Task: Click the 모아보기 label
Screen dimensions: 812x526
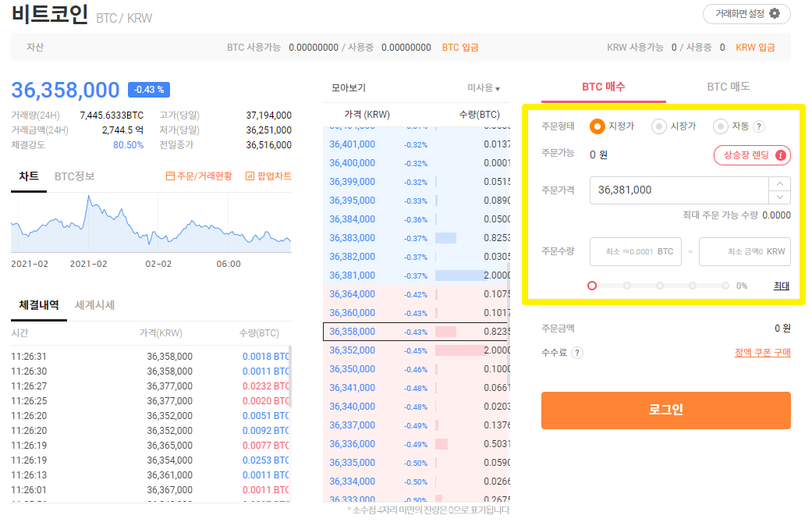Action: pyautogui.click(x=349, y=88)
